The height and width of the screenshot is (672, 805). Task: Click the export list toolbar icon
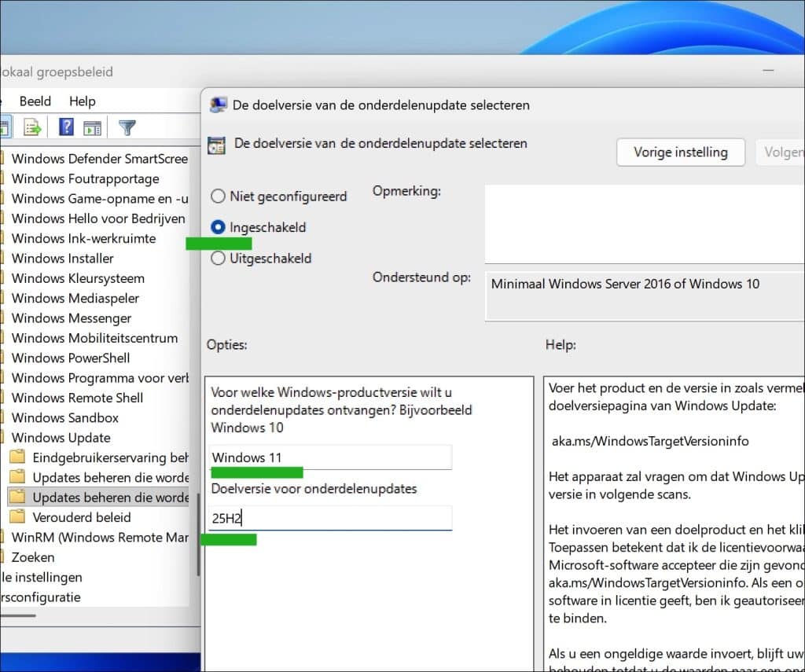coord(32,127)
